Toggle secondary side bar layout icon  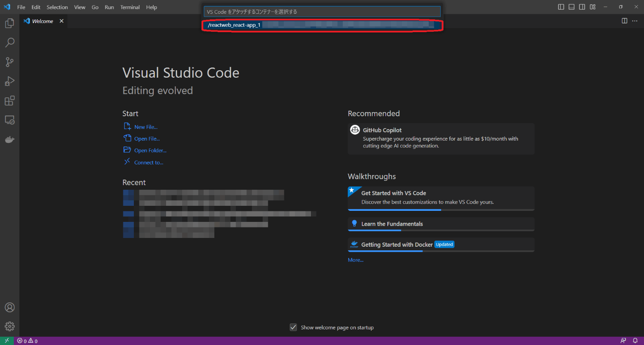pos(582,7)
